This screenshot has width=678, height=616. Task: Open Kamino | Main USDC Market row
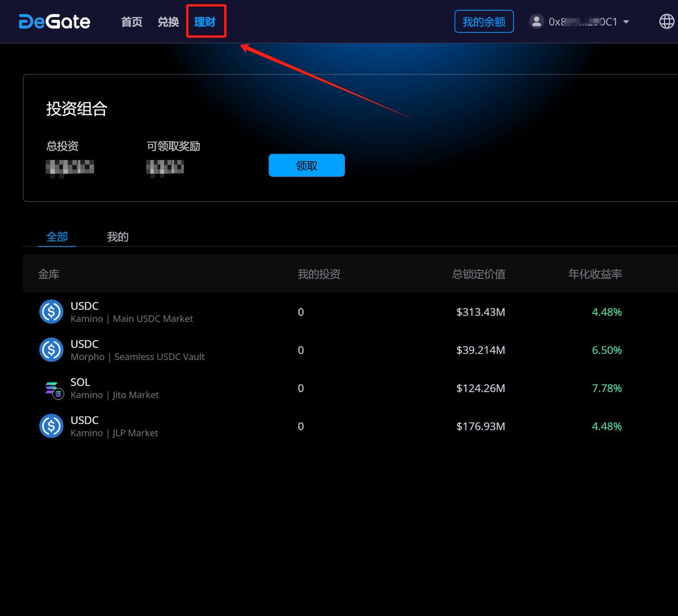[350, 312]
